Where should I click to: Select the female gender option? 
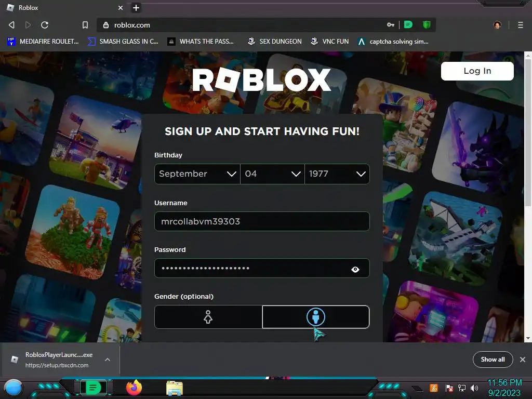coord(208,317)
